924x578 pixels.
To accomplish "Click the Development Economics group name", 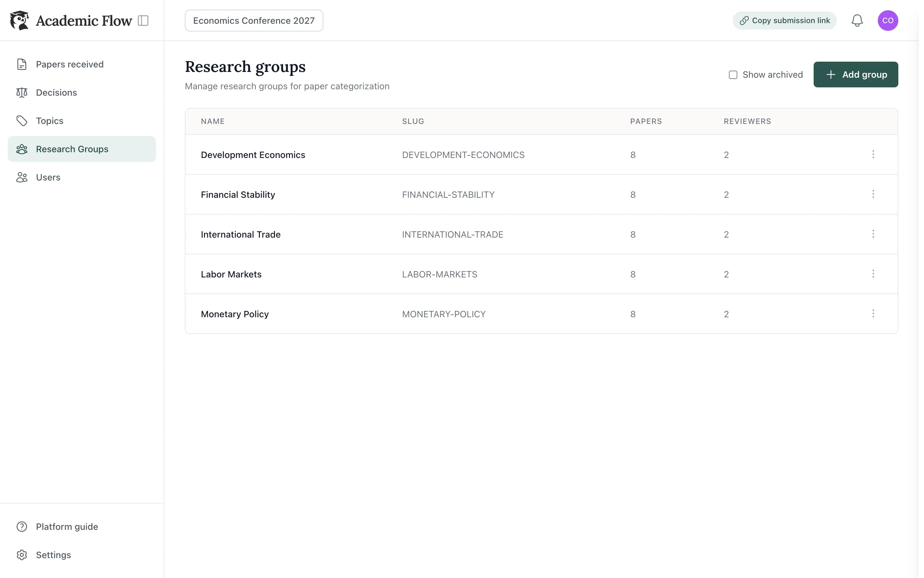I will (253, 155).
